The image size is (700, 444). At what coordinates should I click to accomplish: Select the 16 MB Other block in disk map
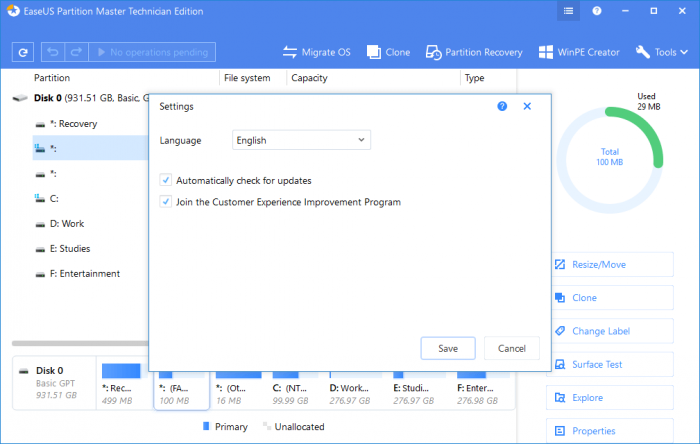[x=238, y=389]
